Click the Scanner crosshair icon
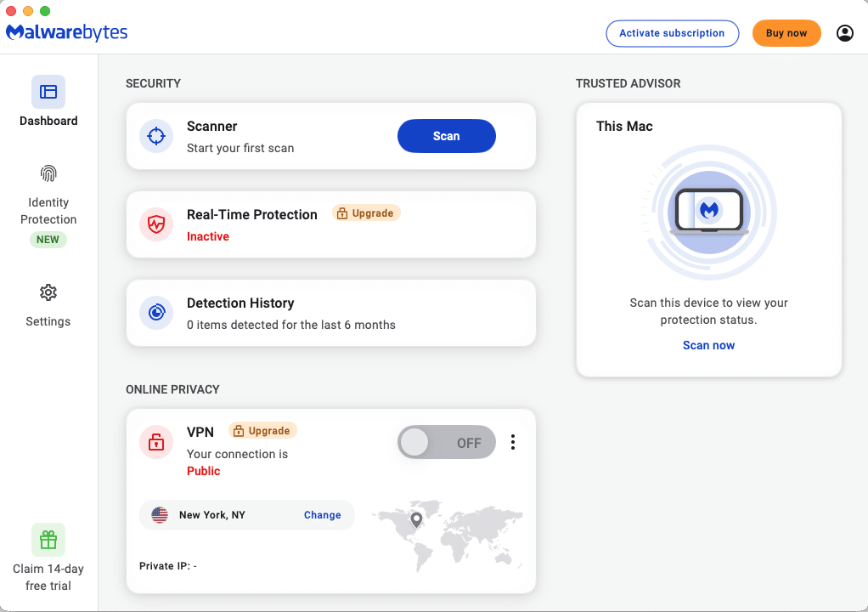Screen dimensions: 868x612 coord(156,136)
